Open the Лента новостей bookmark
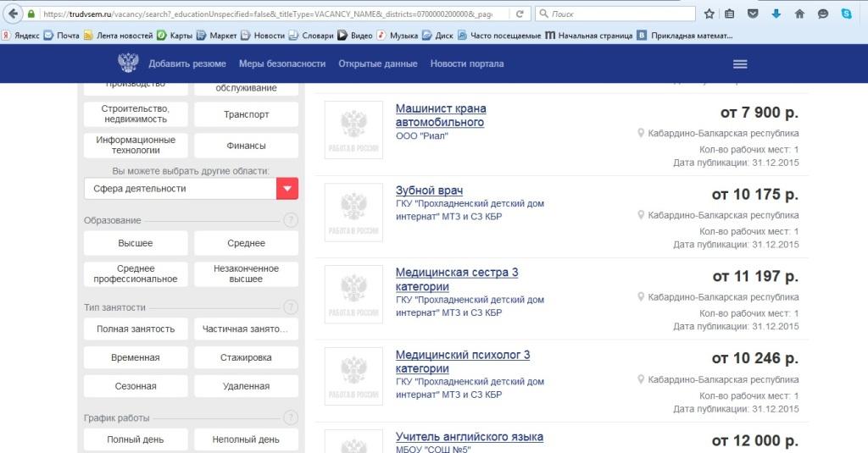868x453 pixels. point(118,36)
